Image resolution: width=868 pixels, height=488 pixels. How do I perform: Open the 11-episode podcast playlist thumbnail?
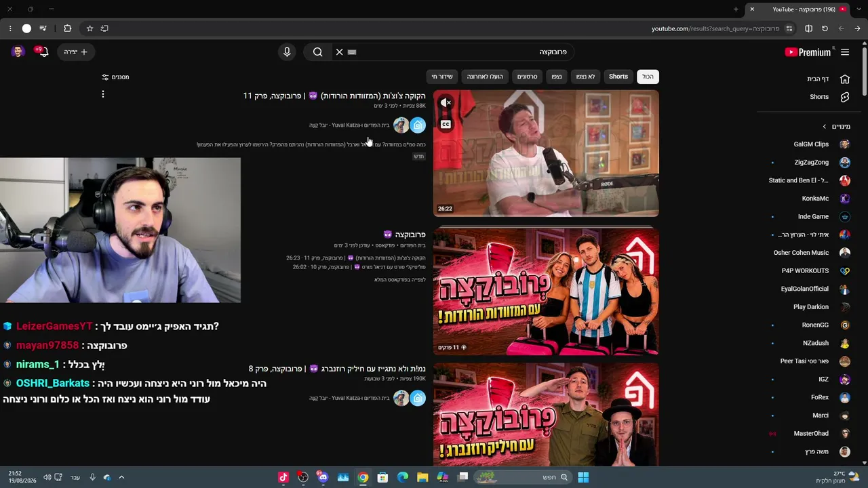546,291
